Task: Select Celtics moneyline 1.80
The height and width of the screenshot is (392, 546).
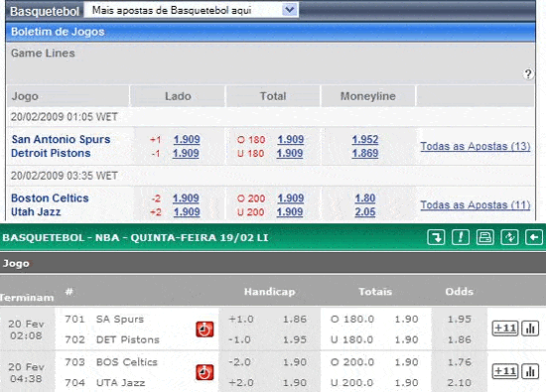Action: coord(365,198)
